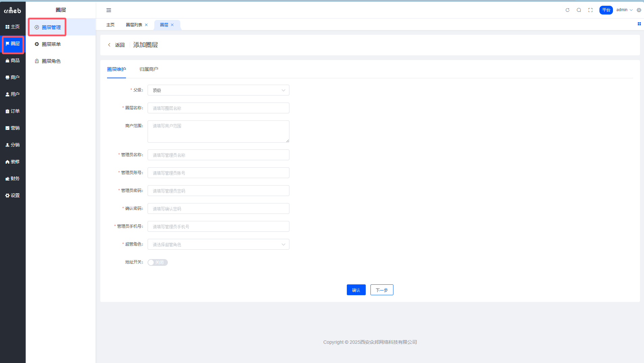Open the tab grid icon at right

[639, 24]
